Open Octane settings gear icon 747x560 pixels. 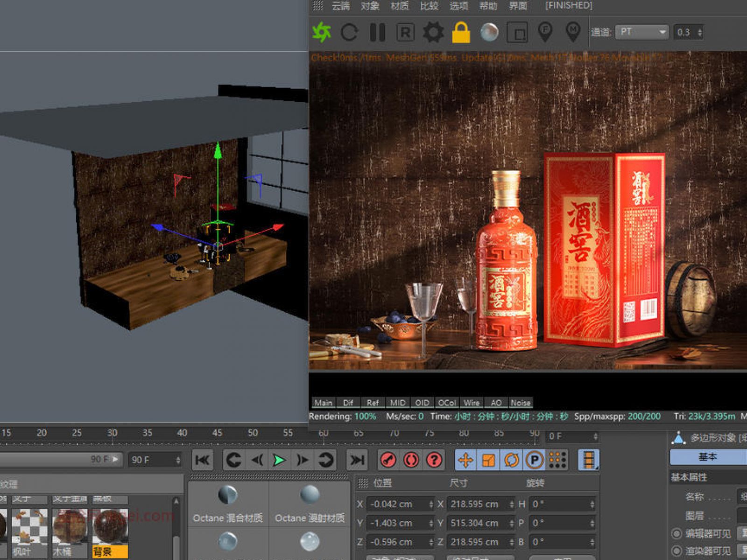click(x=433, y=32)
